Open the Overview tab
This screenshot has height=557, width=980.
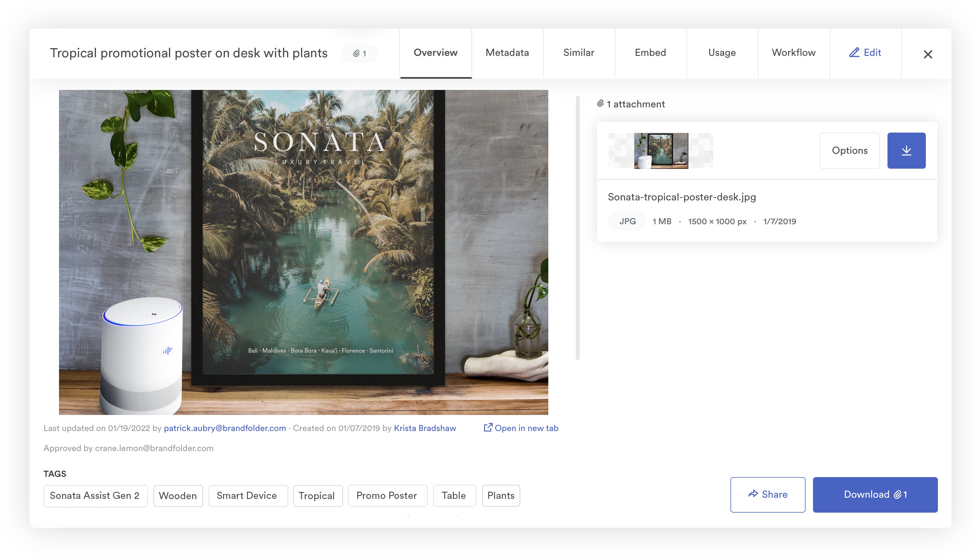point(435,53)
